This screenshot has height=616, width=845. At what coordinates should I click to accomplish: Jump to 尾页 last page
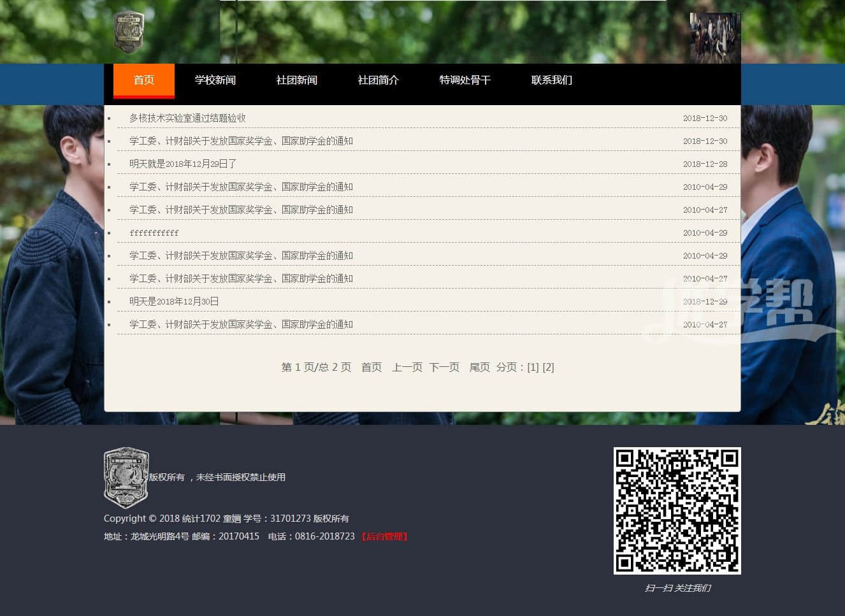click(479, 367)
